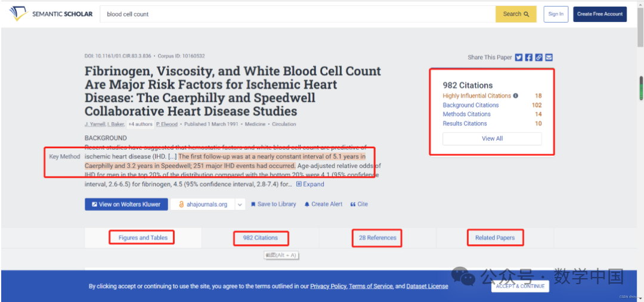Screen dimensions: 644x302
Task: Open the Privacy Policy link
Action: (x=328, y=287)
